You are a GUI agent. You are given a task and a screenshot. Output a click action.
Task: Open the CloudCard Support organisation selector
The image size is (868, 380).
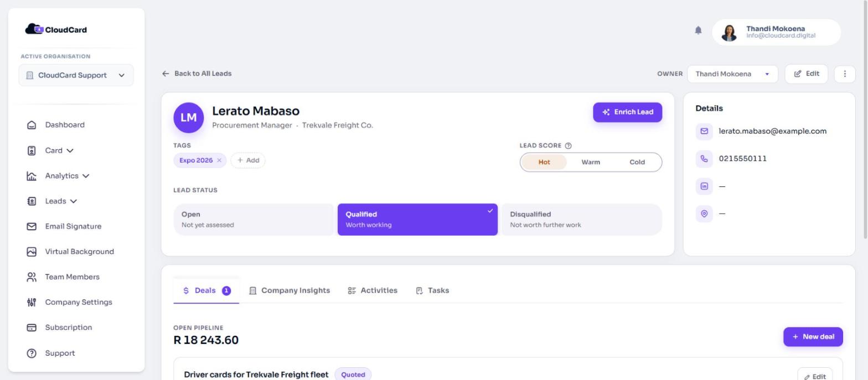[76, 75]
